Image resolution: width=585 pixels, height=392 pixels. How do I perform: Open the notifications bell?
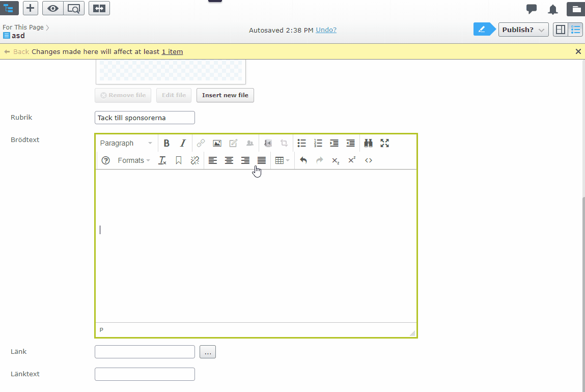[x=553, y=9]
